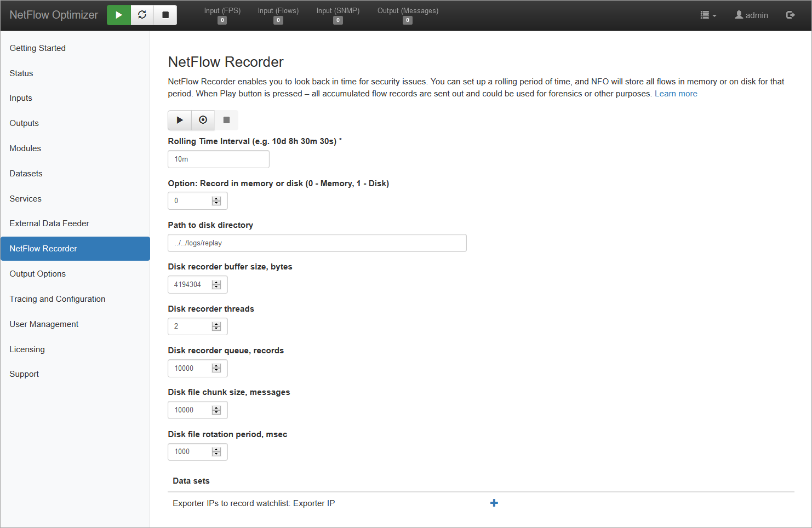The image size is (812, 528).
Task: Navigate to Modules
Action: pyautogui.click(x=75, y=148)
